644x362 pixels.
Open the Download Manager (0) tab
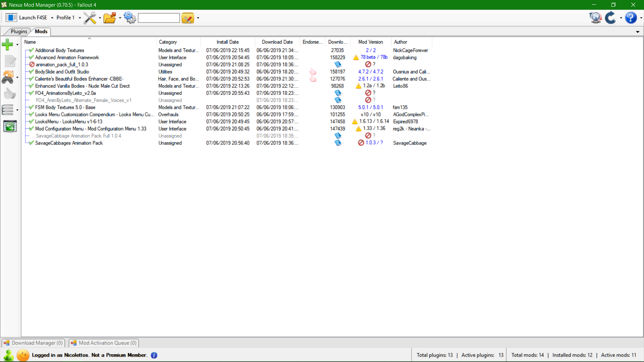tap(33, 343)
